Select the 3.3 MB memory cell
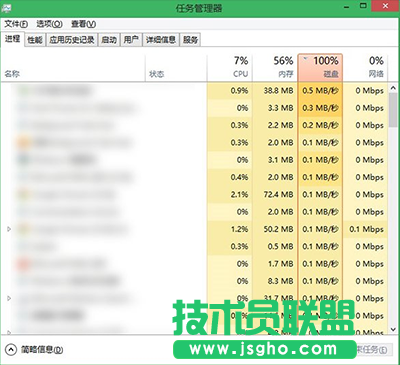 (x=275, y=108)
